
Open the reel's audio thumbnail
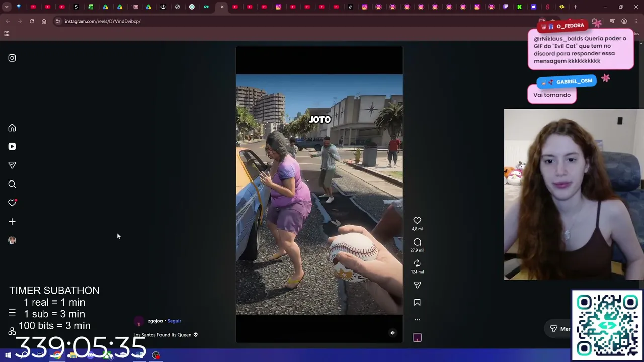point(417,337)
